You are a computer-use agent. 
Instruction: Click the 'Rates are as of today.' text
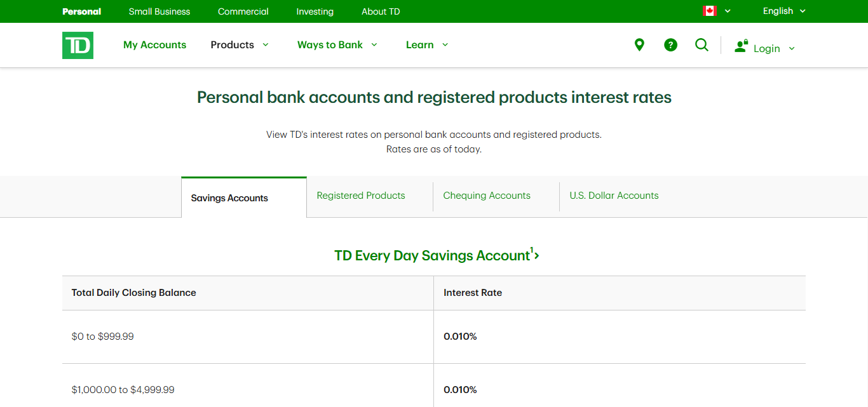tap(434, 149)
